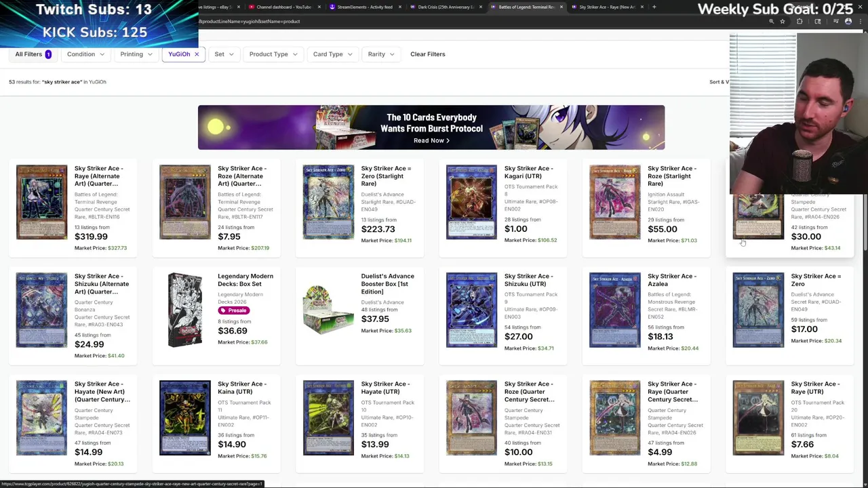
Task: Click '53 results for sky striker ace' text
Action: coord(58,82)
